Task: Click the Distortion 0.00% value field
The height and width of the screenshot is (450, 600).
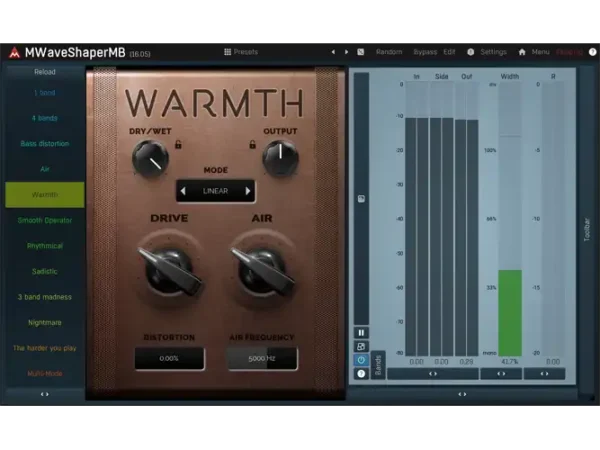Action: [170, 359]
